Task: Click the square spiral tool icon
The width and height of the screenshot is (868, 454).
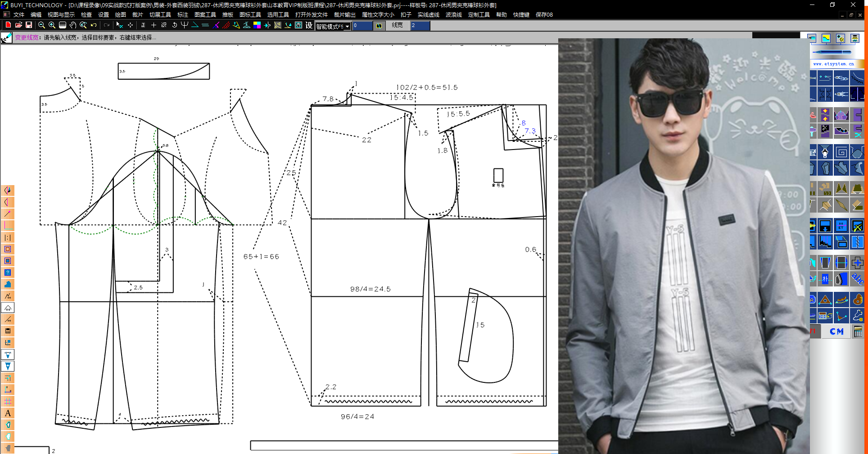Action: click(841, 152)
